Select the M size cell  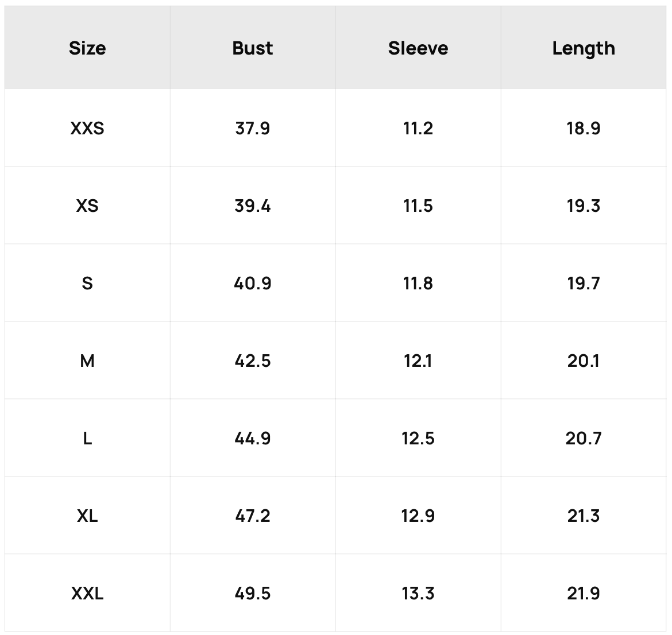tap(87, 361)
